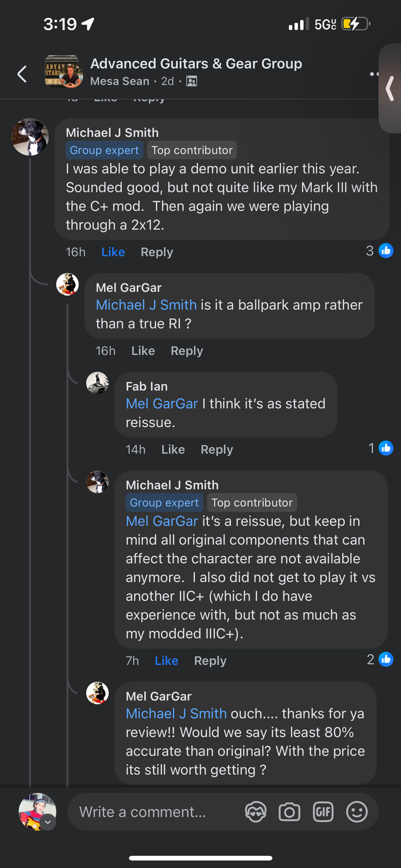
Task: Switch commenting profile via avatar chevron
Action: pos(48,822)
